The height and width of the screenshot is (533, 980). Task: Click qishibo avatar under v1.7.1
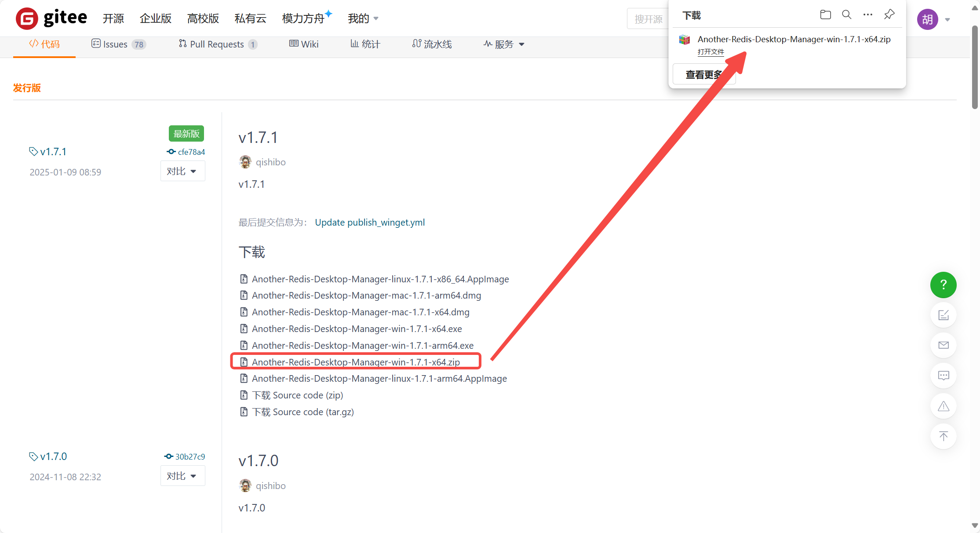click(245, 162)
